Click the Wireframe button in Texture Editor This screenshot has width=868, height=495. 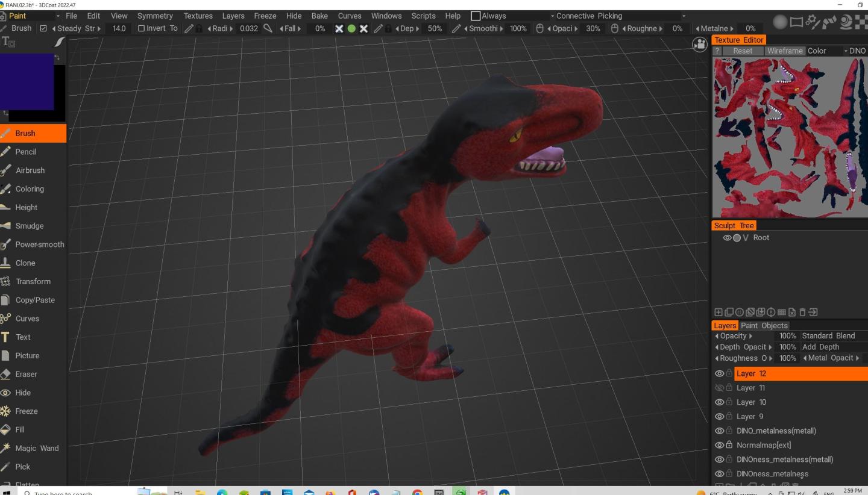pos(785,51)
